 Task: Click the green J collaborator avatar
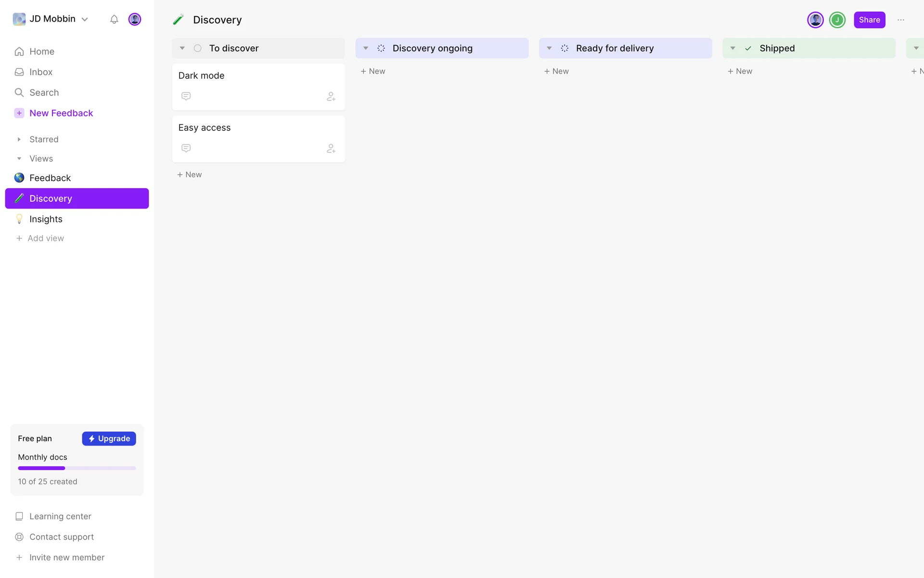837,20
